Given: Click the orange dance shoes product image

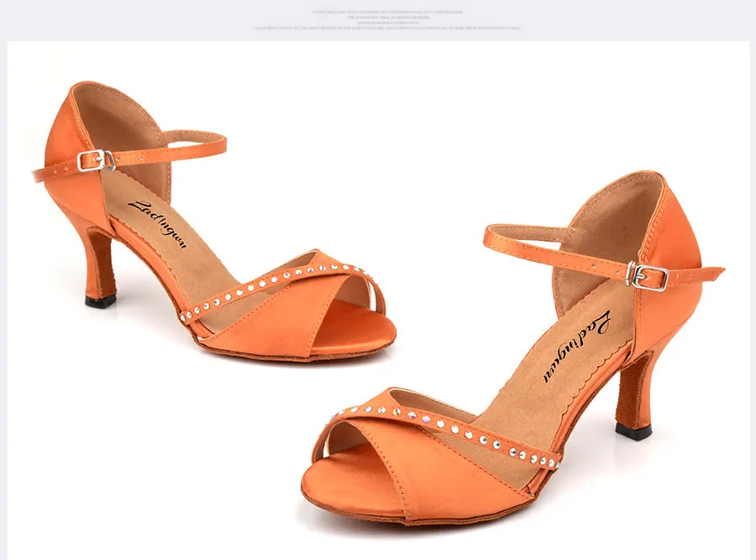Looking at the screenshot, I should [x=378, y=301].
